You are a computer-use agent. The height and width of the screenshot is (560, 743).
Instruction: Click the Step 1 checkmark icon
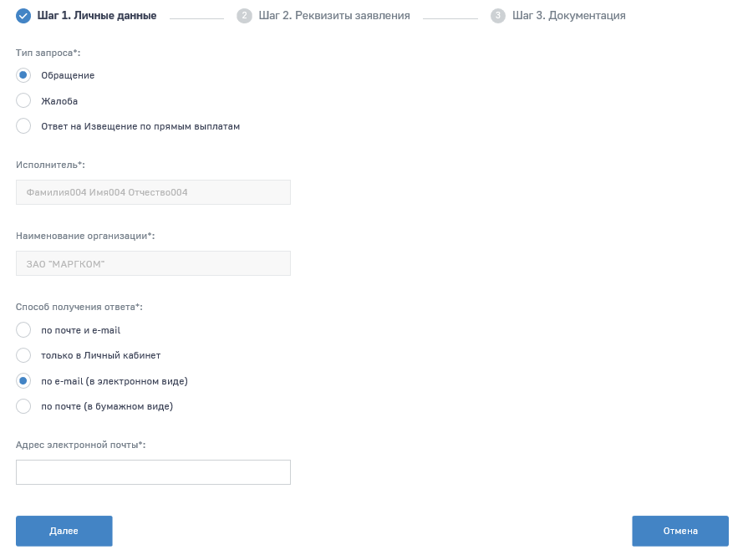click(23, 15)
